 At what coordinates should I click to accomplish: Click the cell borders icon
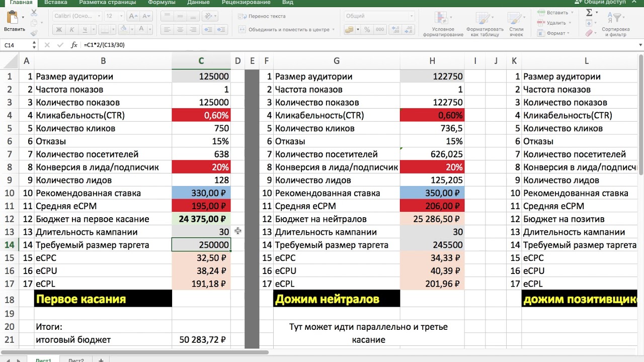(104, 30)
